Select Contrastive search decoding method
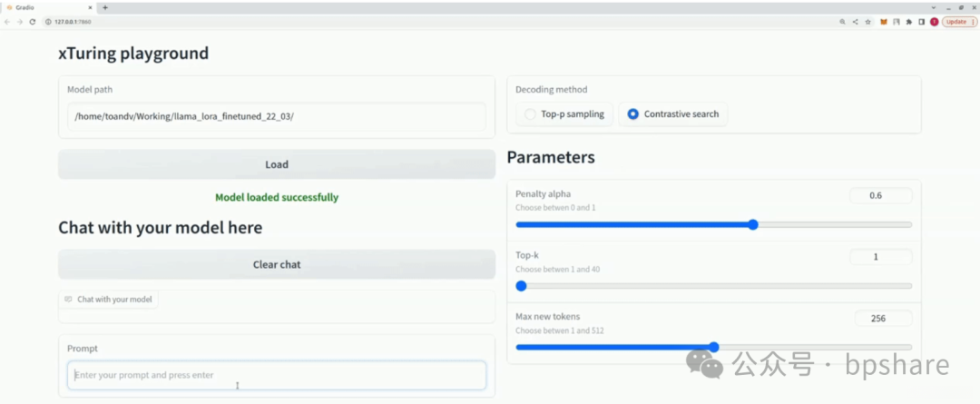Viewport: 980px width, 404px height. pyautogui.click(x=672, y=114)
